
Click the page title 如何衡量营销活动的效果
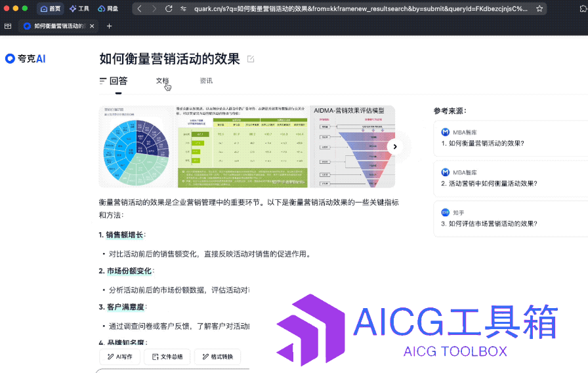pos(169,59)
